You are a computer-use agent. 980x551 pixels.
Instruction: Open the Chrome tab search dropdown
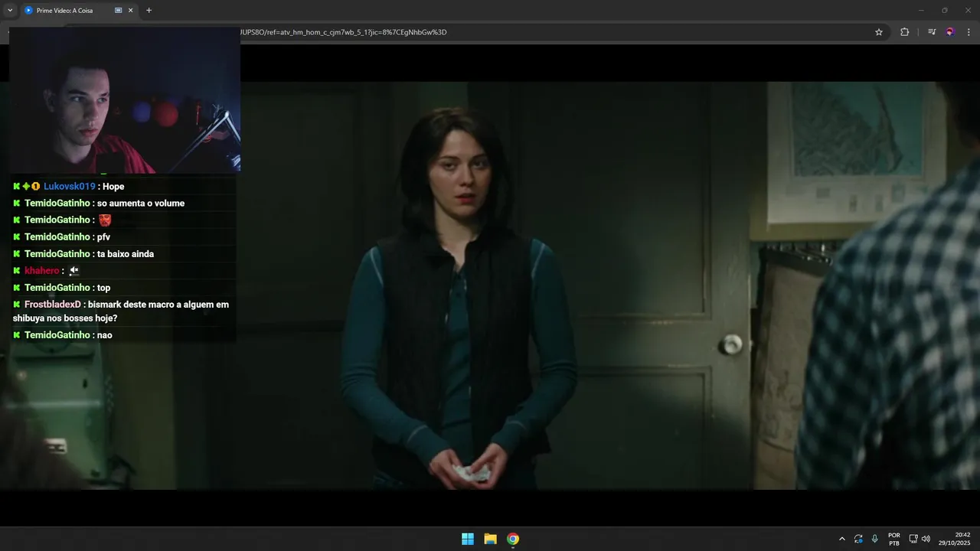[10, 11]
